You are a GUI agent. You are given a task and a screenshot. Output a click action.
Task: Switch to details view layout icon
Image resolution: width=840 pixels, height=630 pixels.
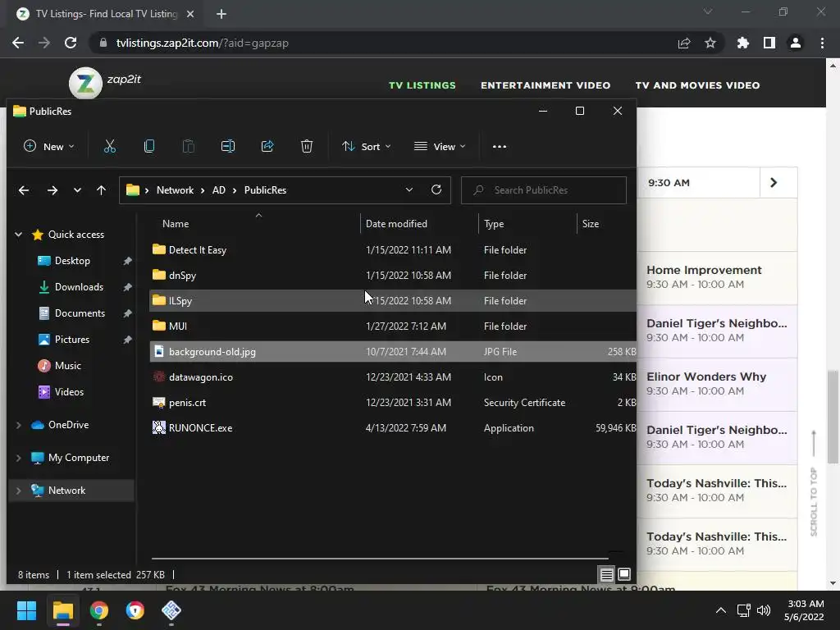click(x=606, y=575)
